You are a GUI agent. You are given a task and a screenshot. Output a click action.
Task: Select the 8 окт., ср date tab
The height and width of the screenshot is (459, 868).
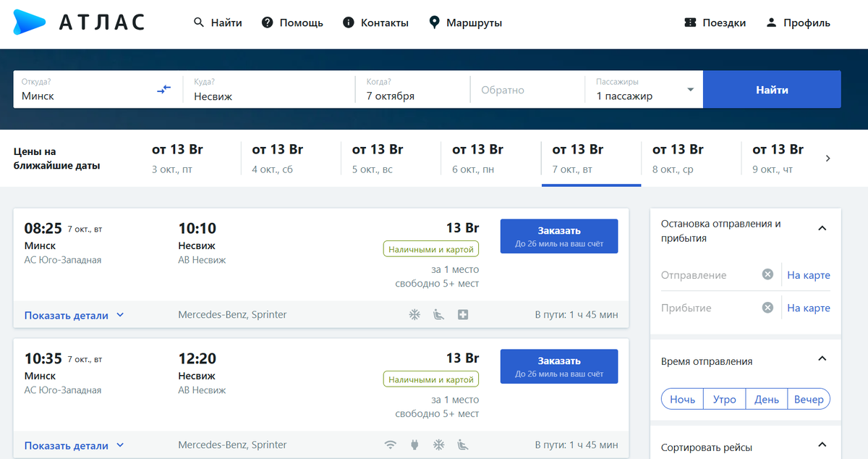click(692, 159)
